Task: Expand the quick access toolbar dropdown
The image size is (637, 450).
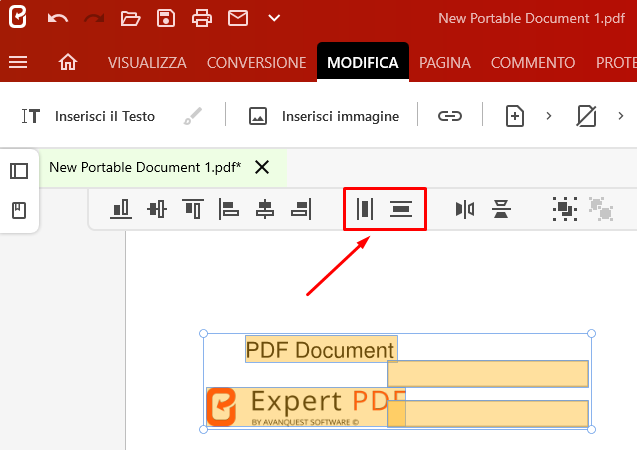Action: click(x=274, y=18)
